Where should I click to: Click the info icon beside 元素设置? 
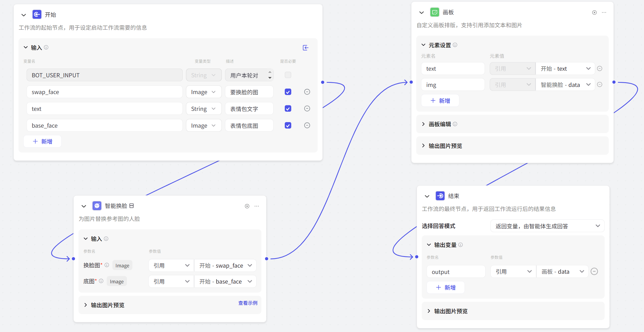[x=455, y=45]
